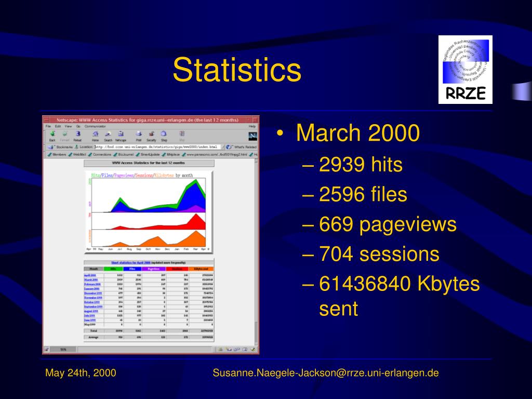Click the Average row label in the table
Viewport: 532px width, 399px height.
94,337
